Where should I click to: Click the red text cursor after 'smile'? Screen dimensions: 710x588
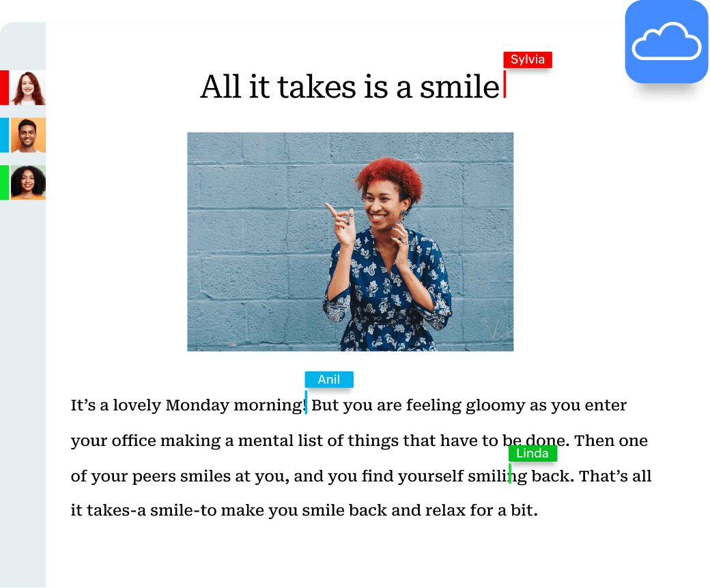tap(505, 84)
